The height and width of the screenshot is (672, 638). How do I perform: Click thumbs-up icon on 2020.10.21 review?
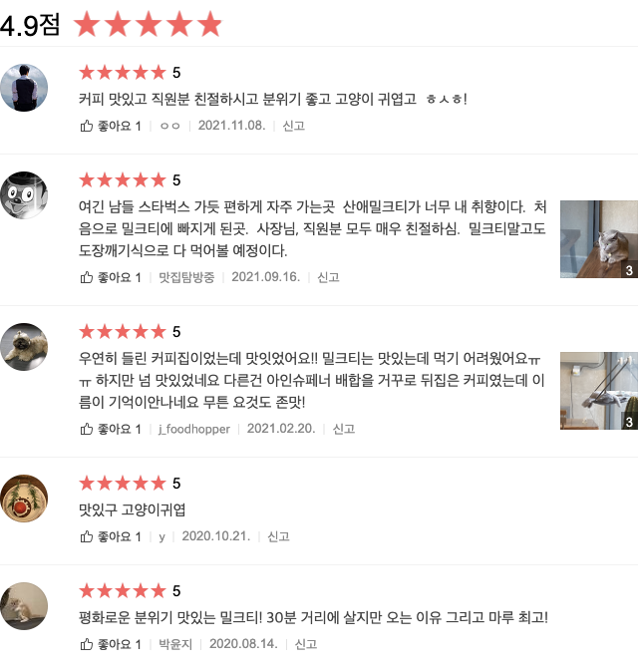tap(87, 536)
